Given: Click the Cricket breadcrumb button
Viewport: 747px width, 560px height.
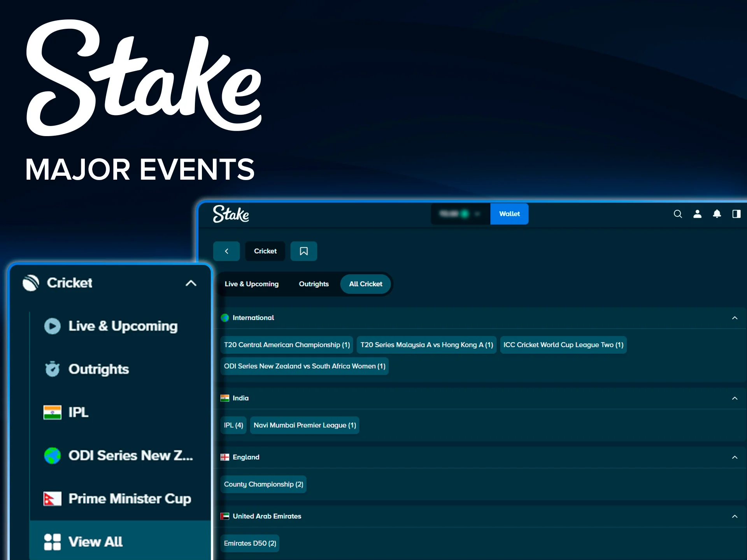Looking at the screenshot, I should (265, 251).
